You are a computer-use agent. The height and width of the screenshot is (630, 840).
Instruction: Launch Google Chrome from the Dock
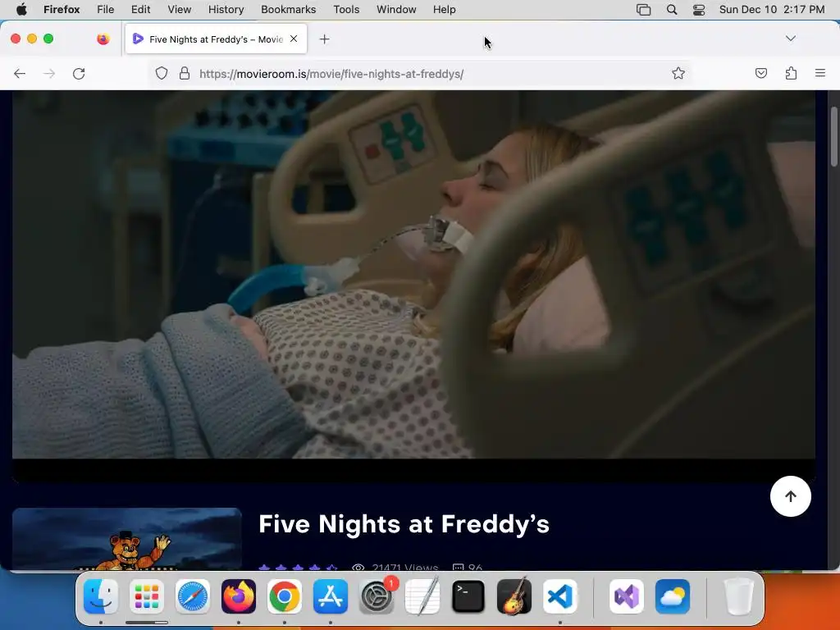285,596
